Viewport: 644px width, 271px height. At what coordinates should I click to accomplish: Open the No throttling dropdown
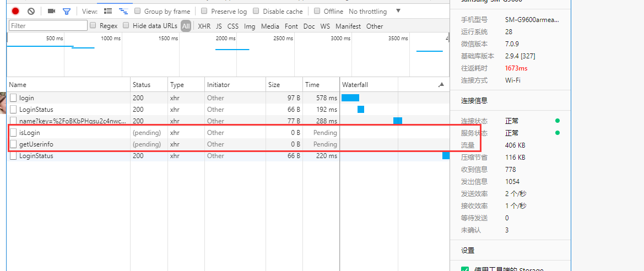367,12
